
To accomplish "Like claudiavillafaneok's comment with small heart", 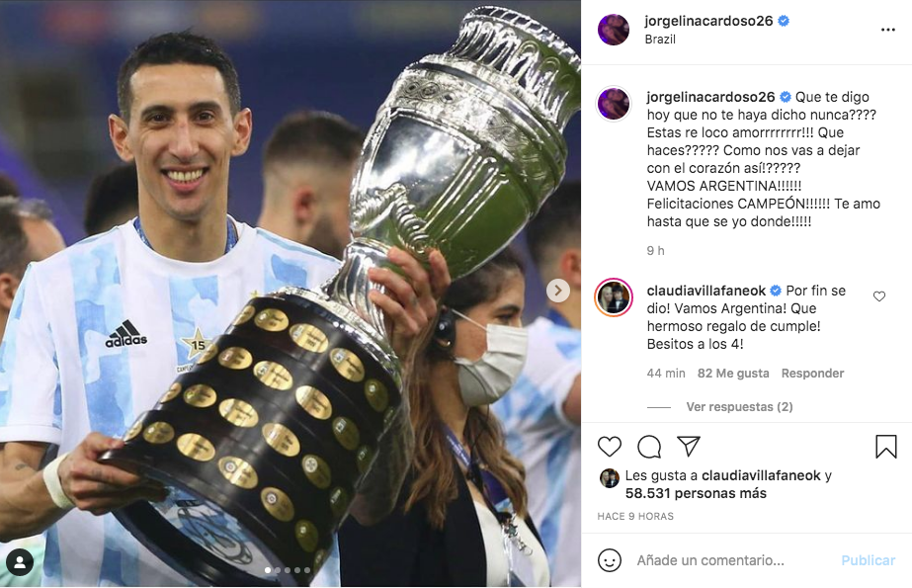I will point(878,296).
